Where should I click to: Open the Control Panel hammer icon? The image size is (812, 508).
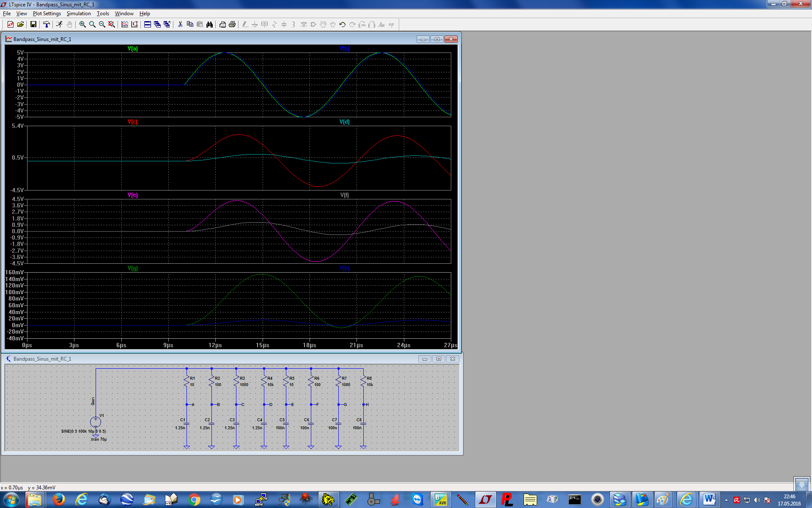tap(47, 25)
